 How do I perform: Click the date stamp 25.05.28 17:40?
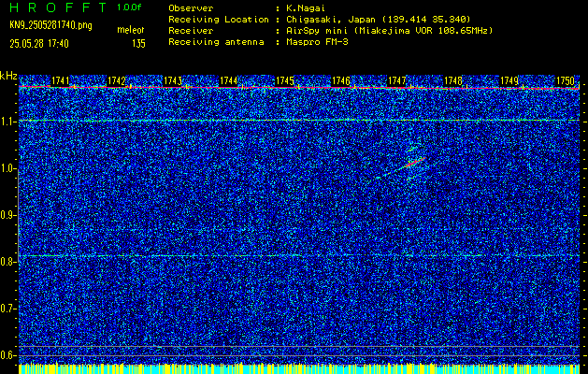click(39, 44)
